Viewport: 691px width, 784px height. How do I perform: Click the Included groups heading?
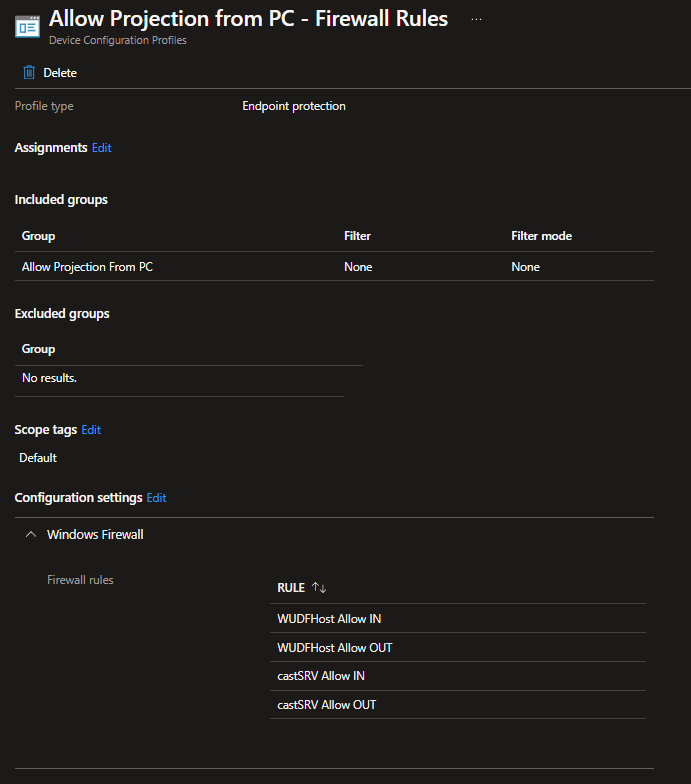[61, 200]
